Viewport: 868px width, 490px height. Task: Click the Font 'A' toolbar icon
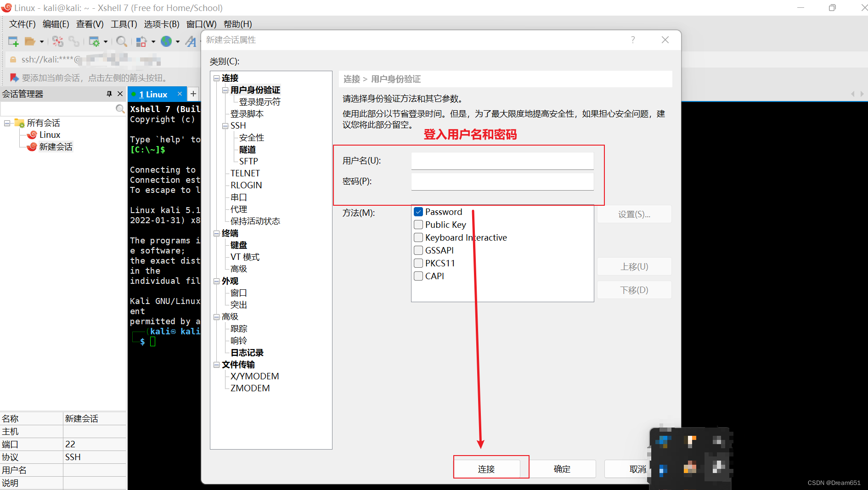pyautogui.click(x=191, y=41)
